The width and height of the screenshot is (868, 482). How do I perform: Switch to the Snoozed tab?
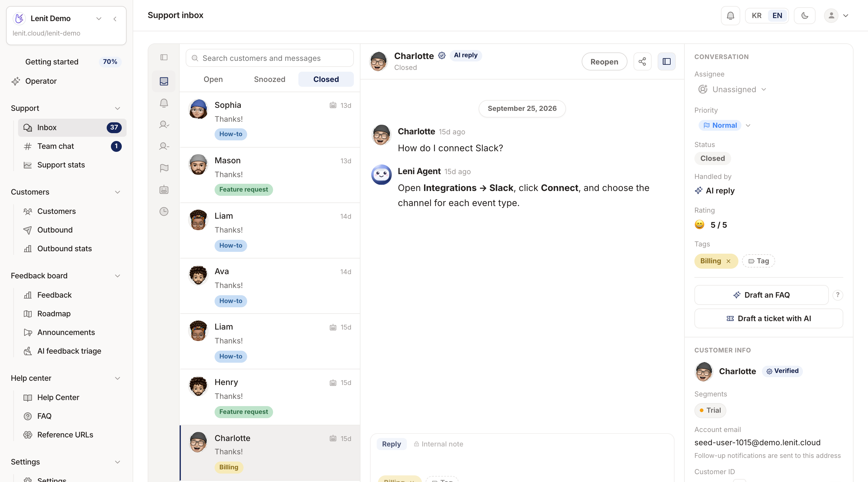tap(269, 79)
